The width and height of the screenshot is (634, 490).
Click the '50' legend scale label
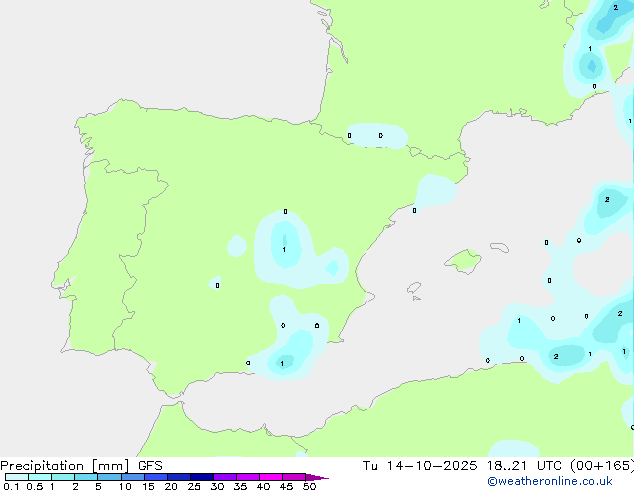[x=309, y=486]
